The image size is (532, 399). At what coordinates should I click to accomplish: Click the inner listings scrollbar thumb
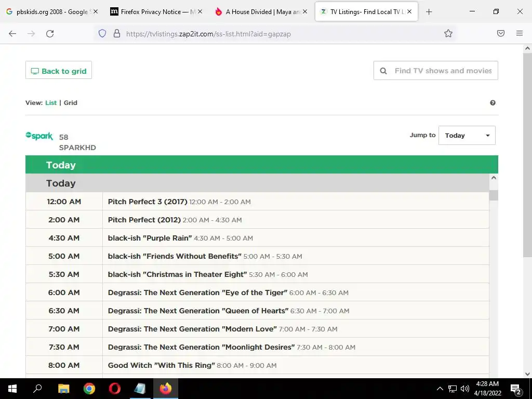point(494,195)
